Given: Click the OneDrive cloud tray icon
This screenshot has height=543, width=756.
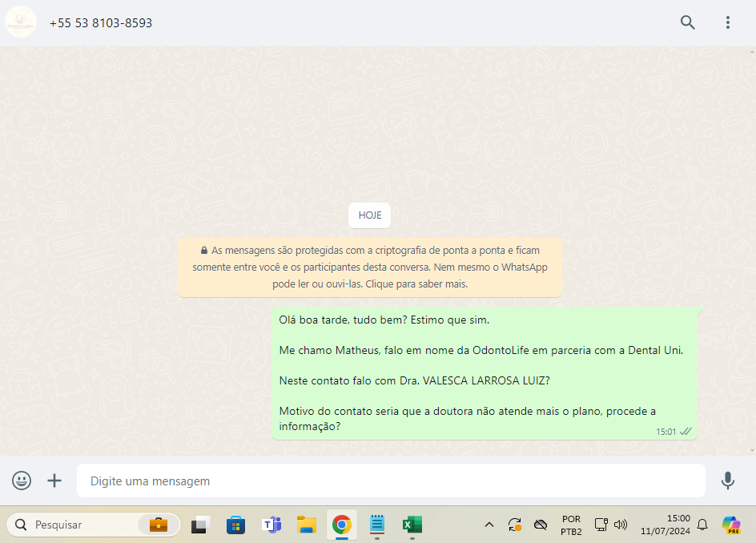Looking at the screenshot, I should (541, 525).
